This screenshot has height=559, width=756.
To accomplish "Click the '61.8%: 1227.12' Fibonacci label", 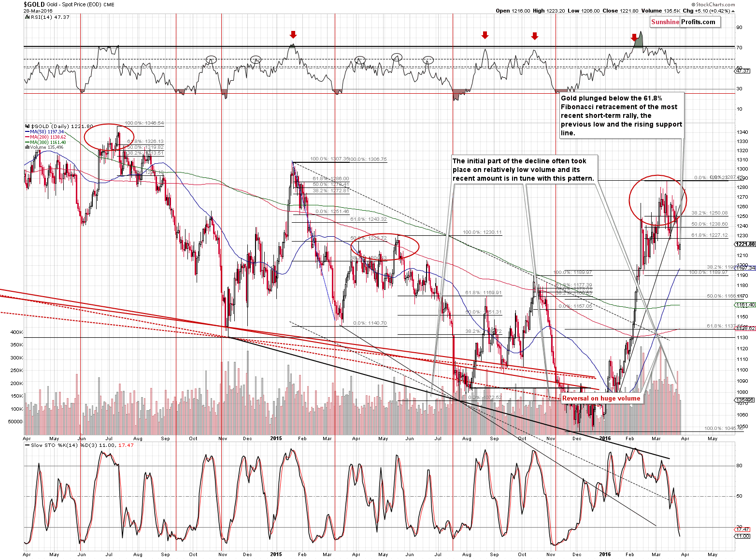I will [x=709, y=235].
